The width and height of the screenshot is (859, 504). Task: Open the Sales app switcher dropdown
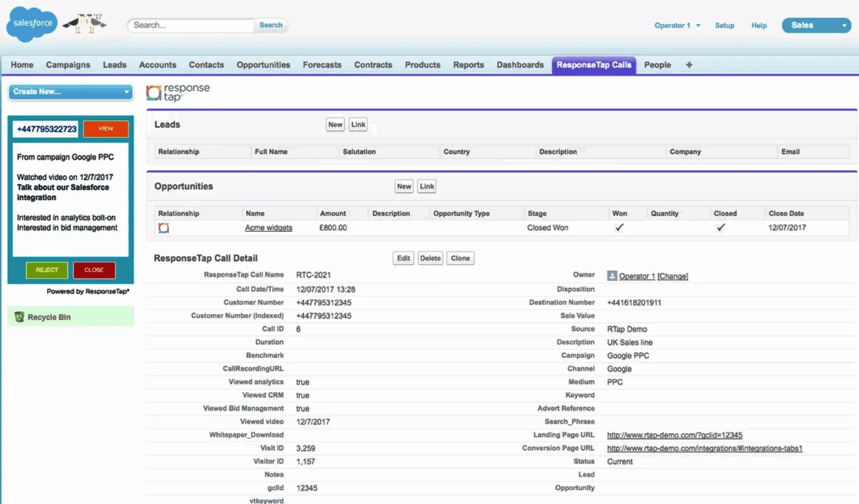pos(816,25)
